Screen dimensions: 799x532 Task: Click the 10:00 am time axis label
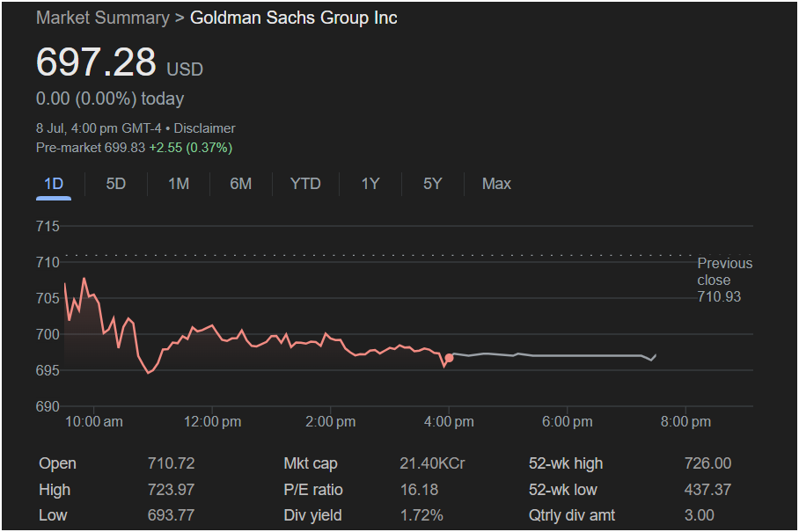(94, 421)
